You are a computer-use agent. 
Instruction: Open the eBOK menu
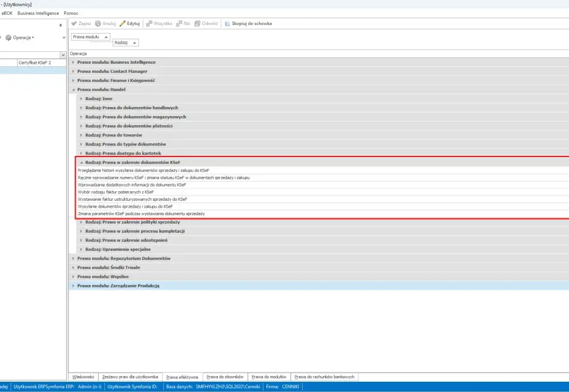7,13
